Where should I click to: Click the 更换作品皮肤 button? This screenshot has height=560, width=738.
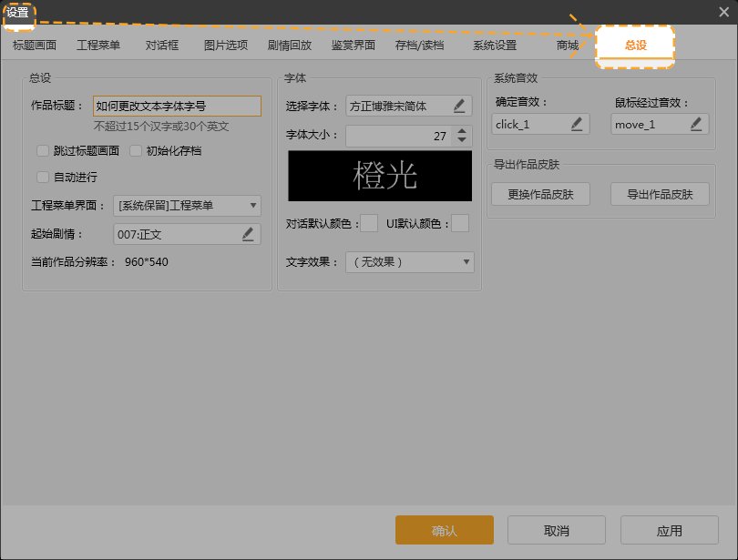540,194
